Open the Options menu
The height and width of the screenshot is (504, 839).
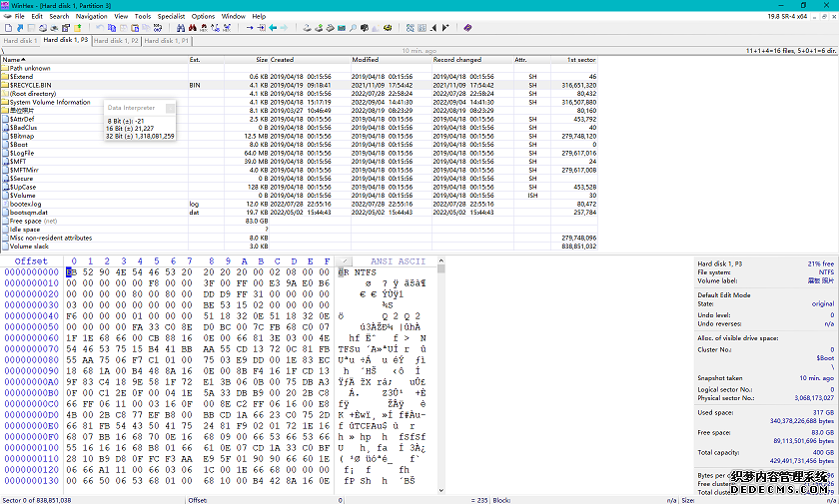[x=204, y=16]
